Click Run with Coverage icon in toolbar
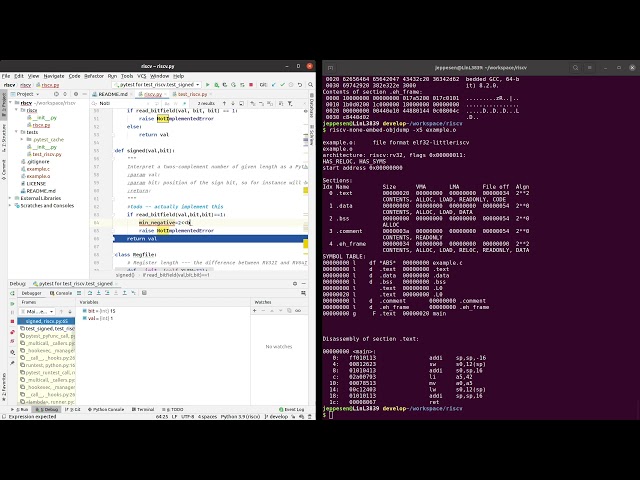This screenshot has width=640, height=480. tap(225, 85)
